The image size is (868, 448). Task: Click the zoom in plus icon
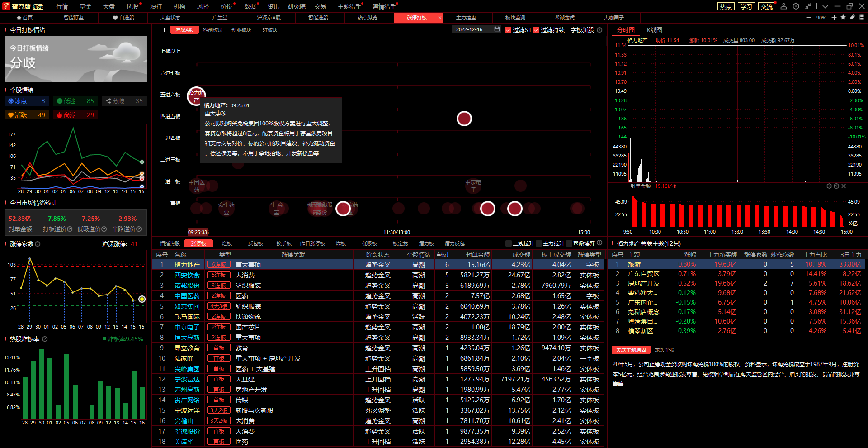834,18
